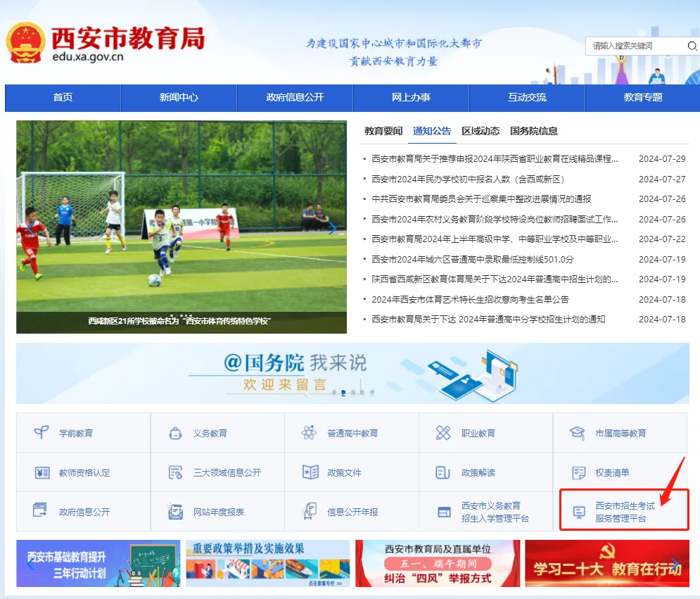Open the 权责清单 text link
The height and width of the screenshot is (599, 700).
coord(612,472)
